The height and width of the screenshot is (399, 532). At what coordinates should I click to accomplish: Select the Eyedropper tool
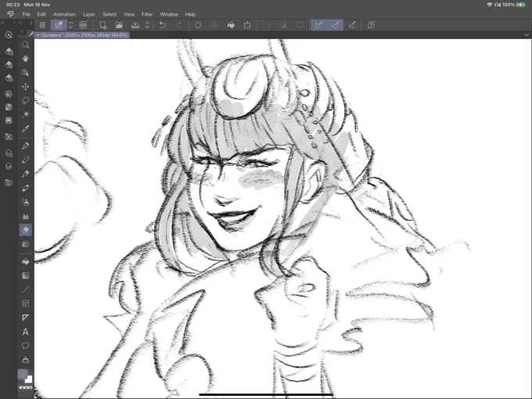26,128
